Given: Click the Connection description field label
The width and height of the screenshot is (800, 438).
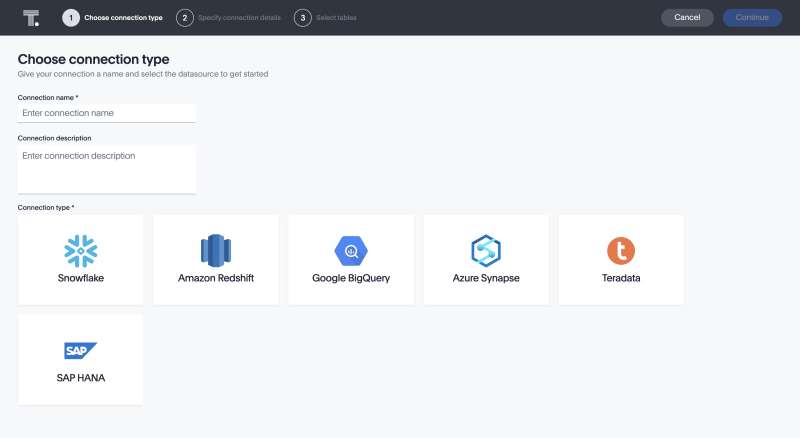Looking at the screenshot, I should pos(55,138).
